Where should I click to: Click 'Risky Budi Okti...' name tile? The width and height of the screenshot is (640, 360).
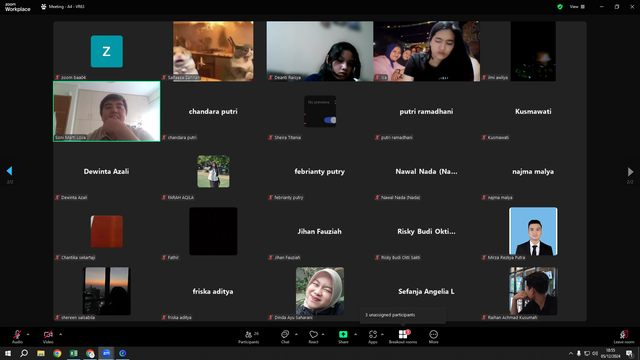click(426, 231)
